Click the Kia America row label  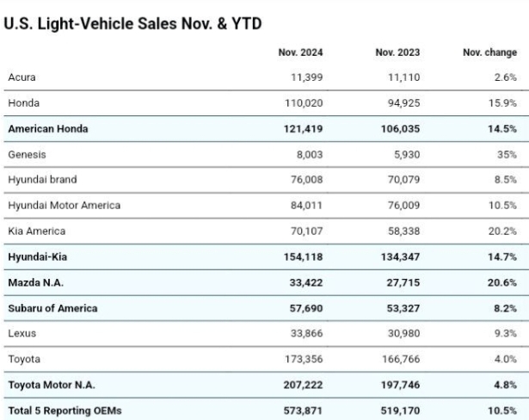[x=36, y=232]
